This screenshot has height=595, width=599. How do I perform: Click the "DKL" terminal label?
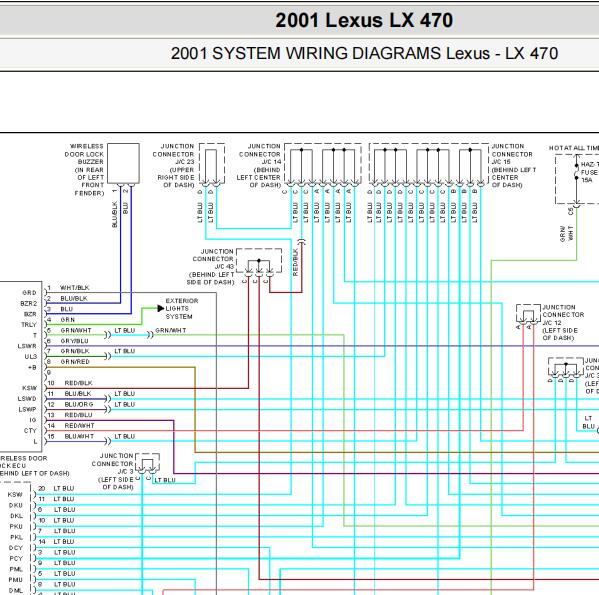(16, 516)
